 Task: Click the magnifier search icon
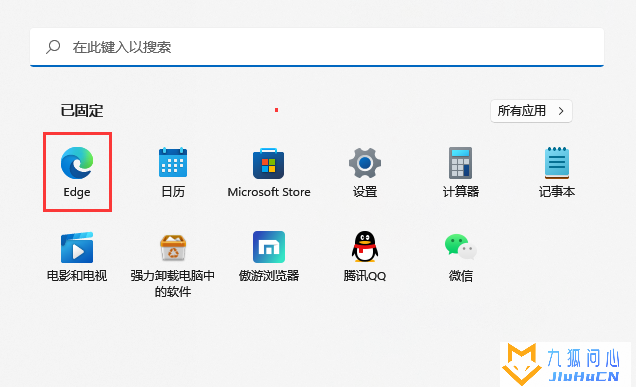coord(53,47)
